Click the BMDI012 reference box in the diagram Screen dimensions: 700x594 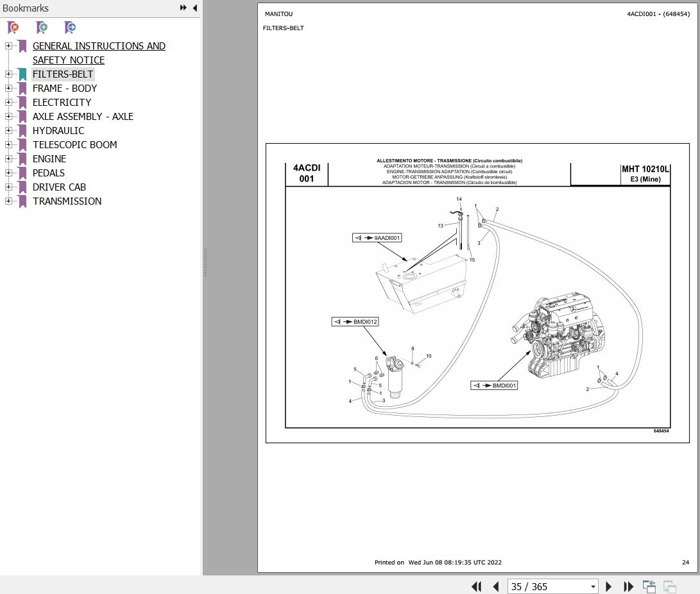pyautogui.click(x=355, y=322)
